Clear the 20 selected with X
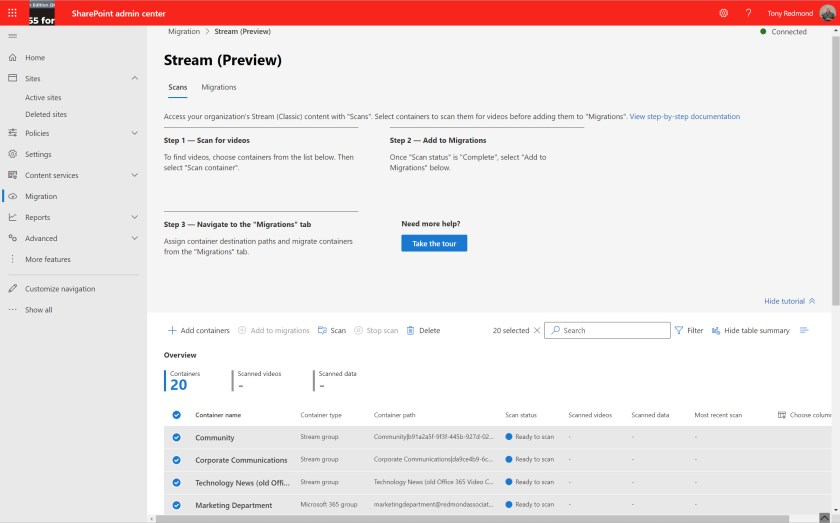The image size is (840, 523). click(537, 330)
